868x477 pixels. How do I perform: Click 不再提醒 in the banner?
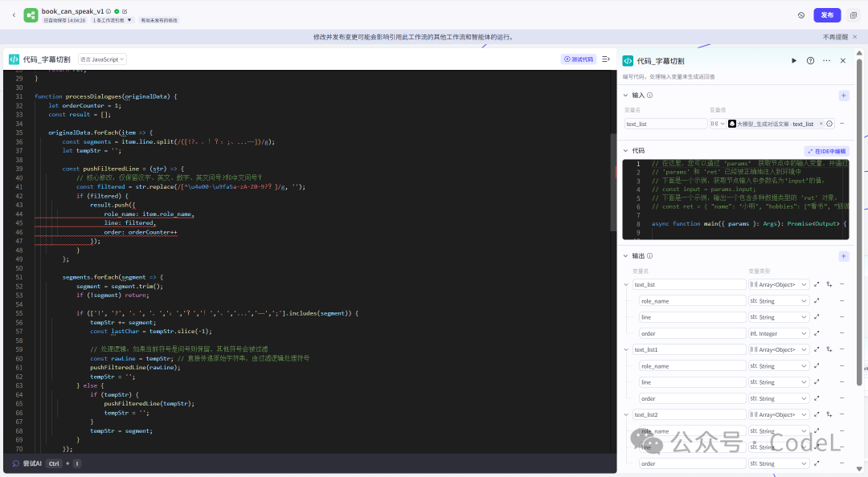tap(835, 37)
